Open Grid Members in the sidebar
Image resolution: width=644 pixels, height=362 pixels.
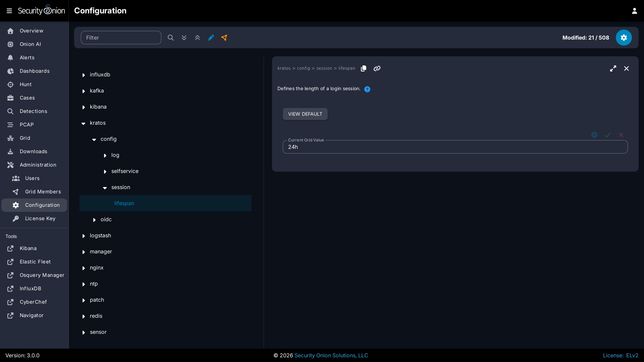[43, 192]
